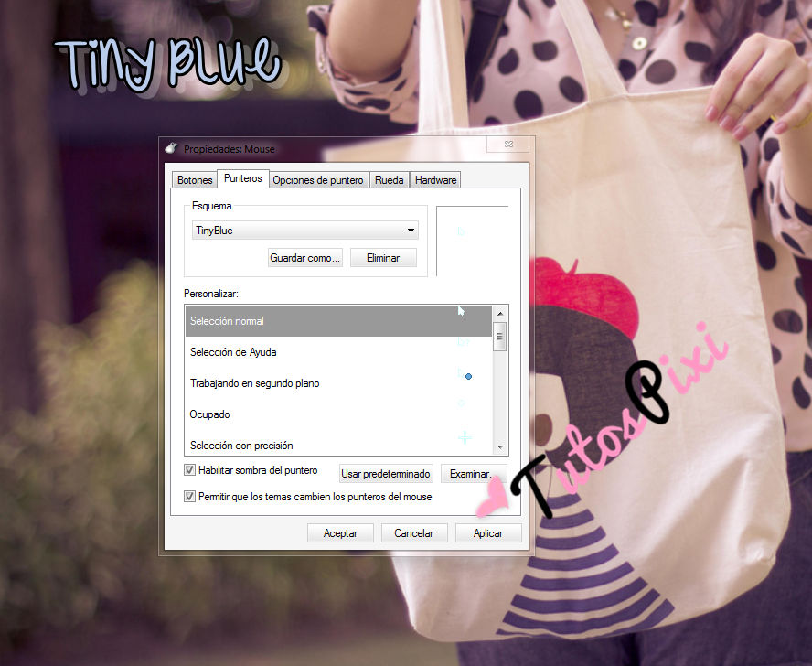
Task: Click the scrollbar thumb in Personalizar list
Action: [x=500, y=337]
